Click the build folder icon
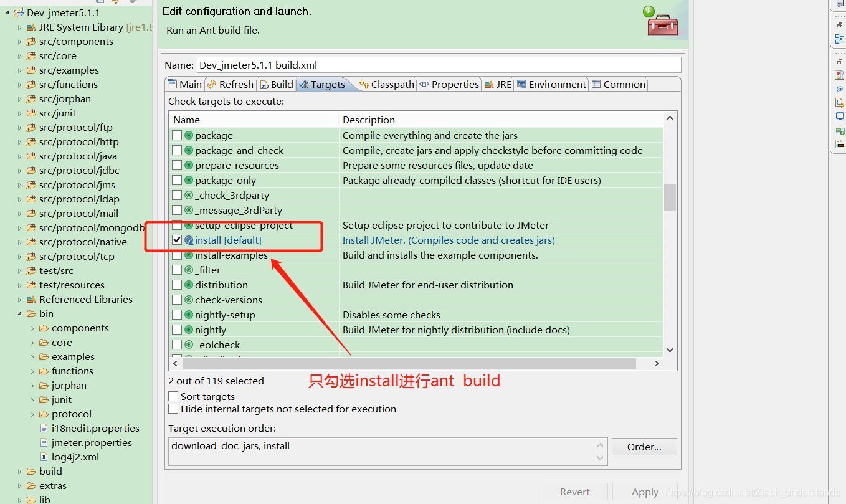The image size is (846, 504). pos(31,472)
